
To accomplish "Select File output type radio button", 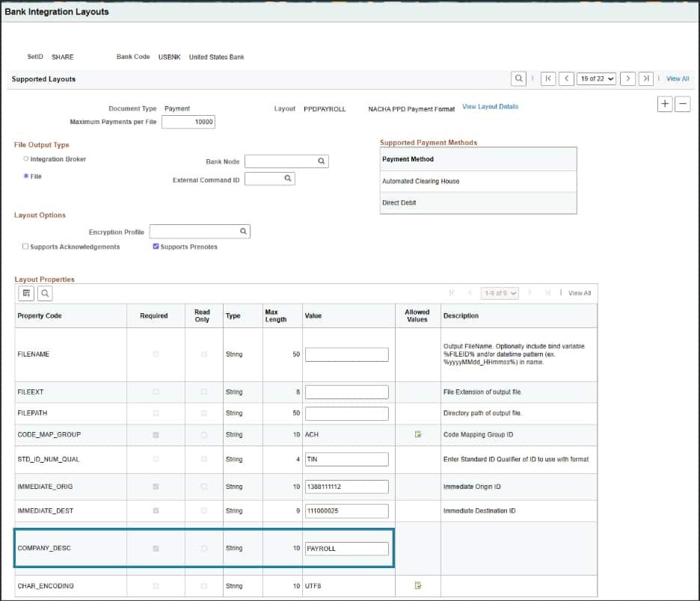I will 26,176.
